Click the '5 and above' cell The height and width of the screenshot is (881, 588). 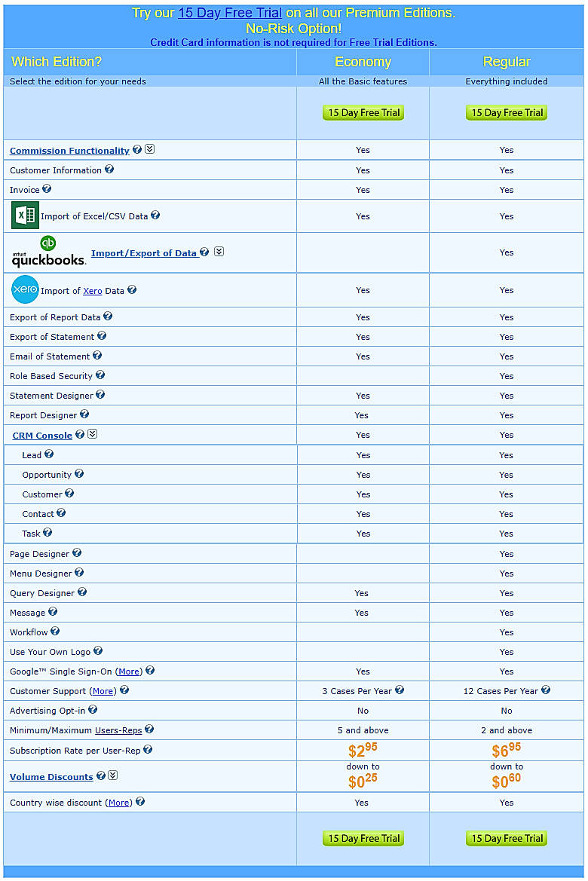coord(363,730)
